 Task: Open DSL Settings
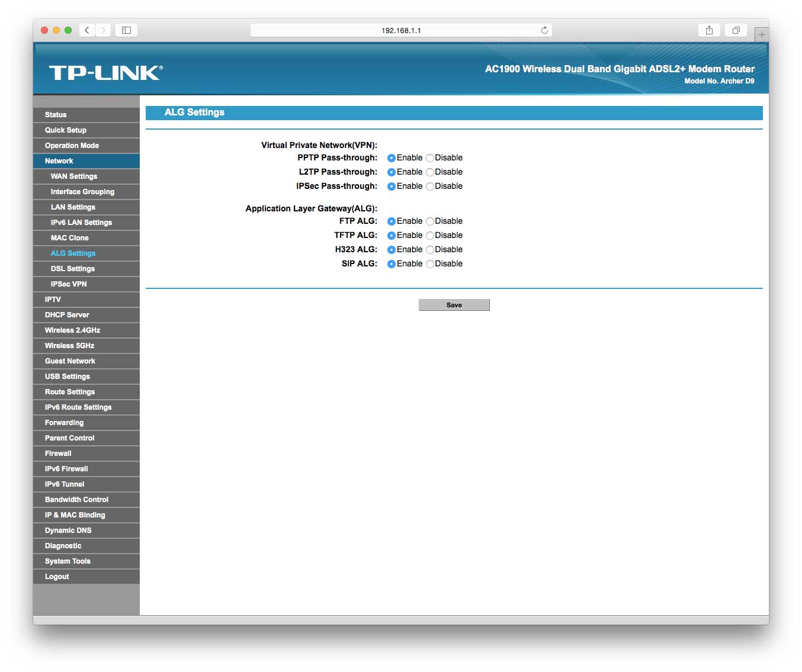pyautogui.click(x=86, y=269)
